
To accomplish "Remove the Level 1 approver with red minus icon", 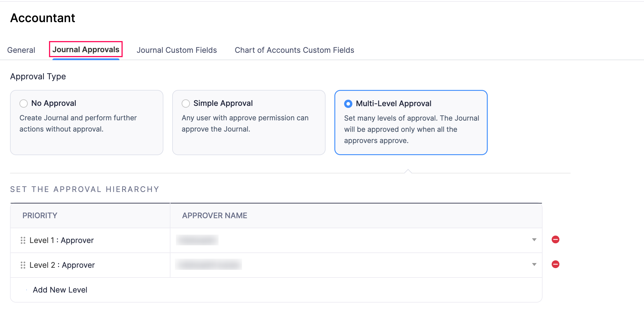I will click(556, 240).
